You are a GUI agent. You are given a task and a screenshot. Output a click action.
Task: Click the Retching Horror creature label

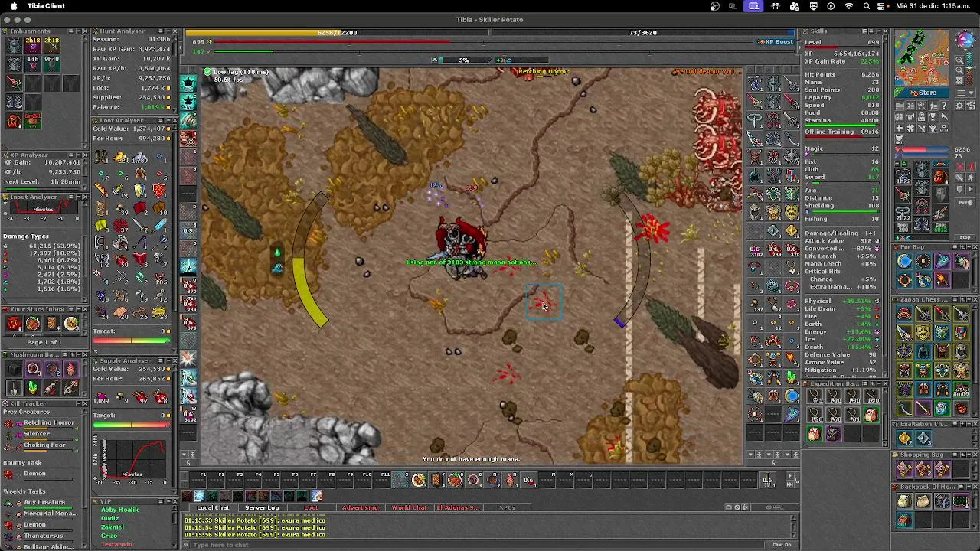[x=543, y=71]
